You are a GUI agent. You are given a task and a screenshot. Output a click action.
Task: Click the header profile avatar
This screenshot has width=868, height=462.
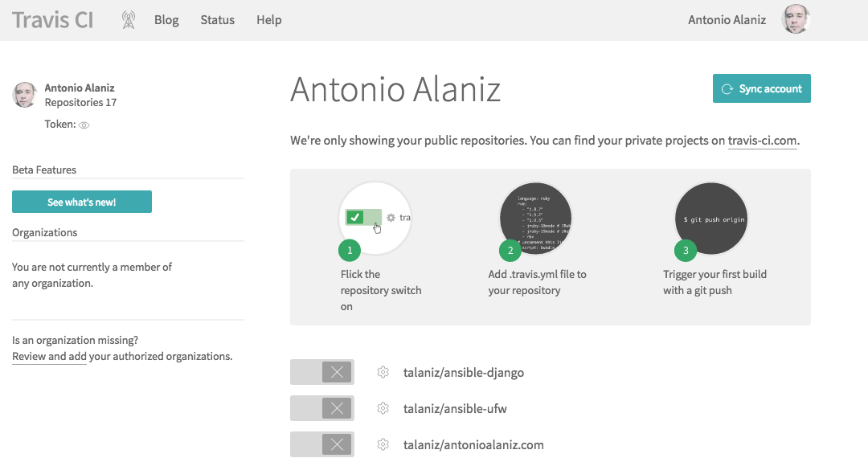click(796, 19)
